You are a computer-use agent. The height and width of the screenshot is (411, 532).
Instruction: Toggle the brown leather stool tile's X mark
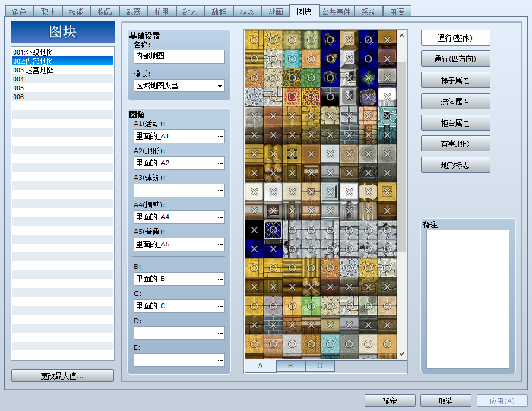coord(387,59)
